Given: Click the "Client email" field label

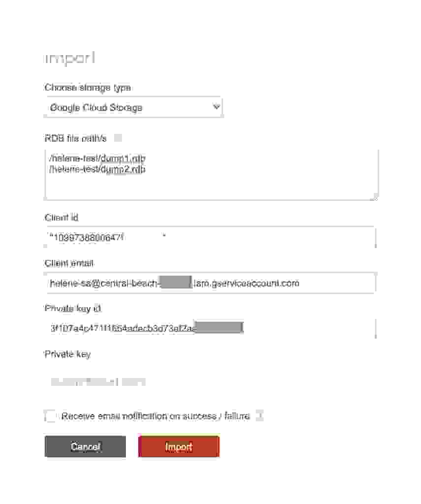Looking at the screenshot, I should tap(69, 263).
